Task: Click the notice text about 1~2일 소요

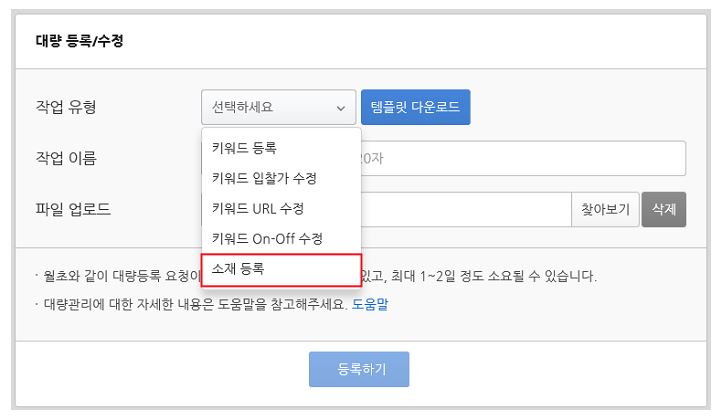Action: (316, 276)
